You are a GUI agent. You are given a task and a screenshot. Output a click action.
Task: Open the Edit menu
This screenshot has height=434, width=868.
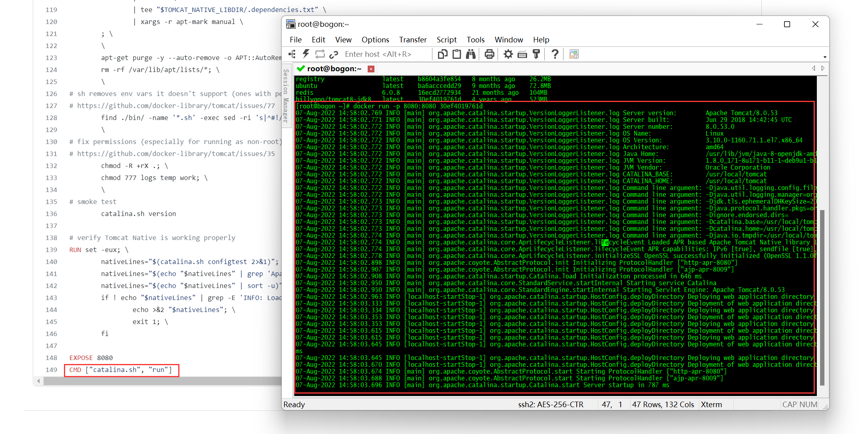[x=319, y=40]
